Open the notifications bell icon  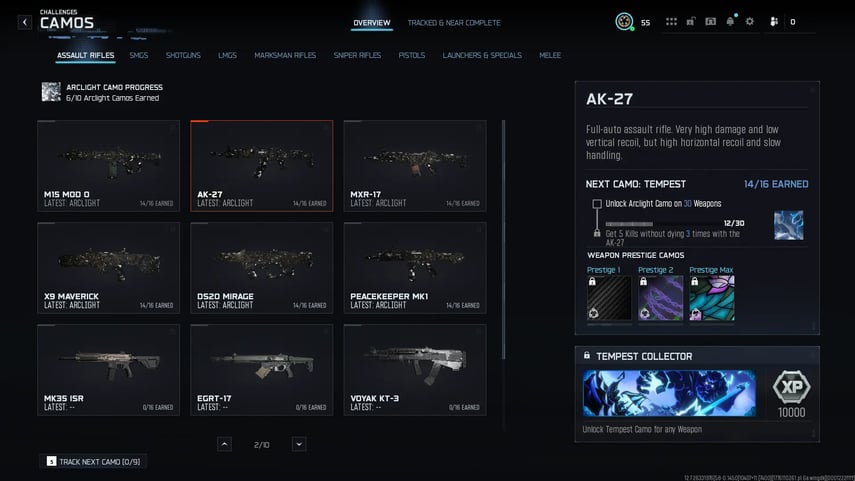730,22
